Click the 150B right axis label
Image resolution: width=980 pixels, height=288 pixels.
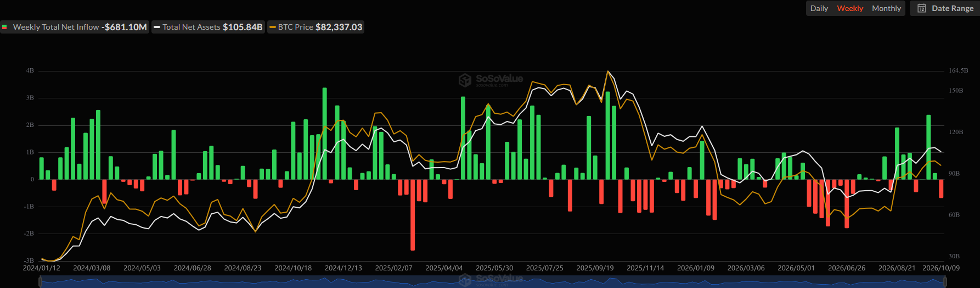tap(956, 91)
